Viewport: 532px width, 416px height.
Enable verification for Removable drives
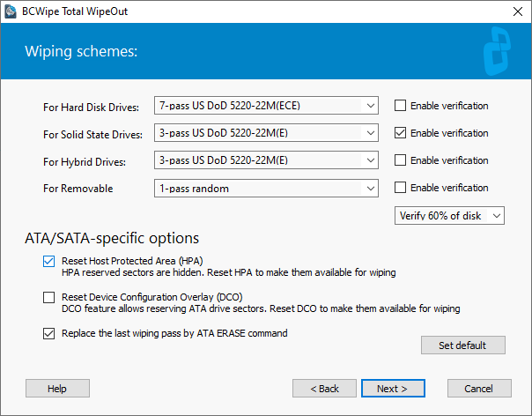coord(400,188)
